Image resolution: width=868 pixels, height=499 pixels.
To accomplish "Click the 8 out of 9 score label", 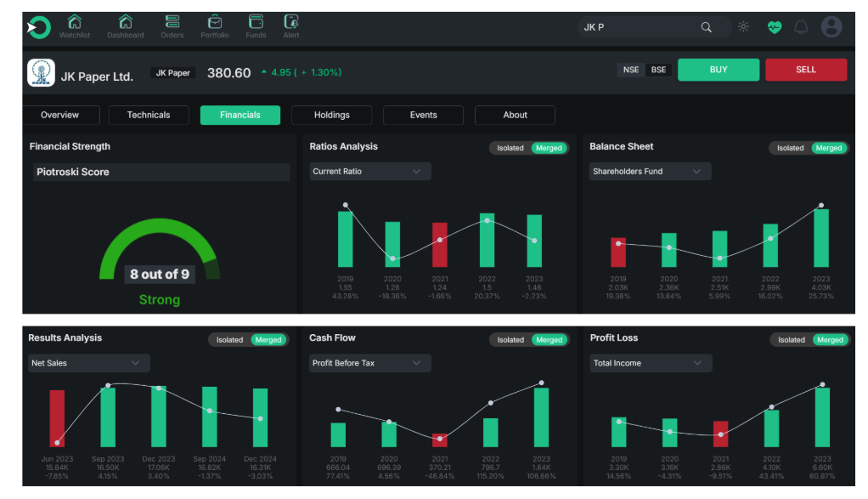I will [x=160, y=274].
